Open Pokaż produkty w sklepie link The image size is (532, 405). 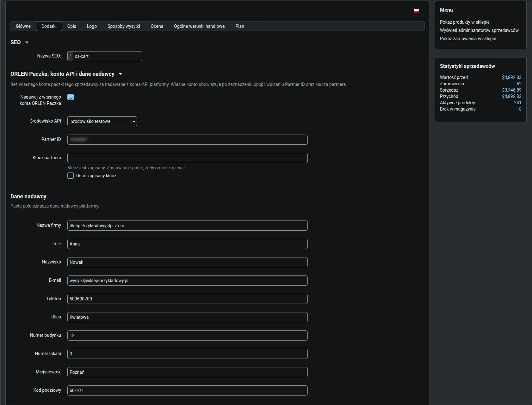pyautogui.click(x=465, y=22)
